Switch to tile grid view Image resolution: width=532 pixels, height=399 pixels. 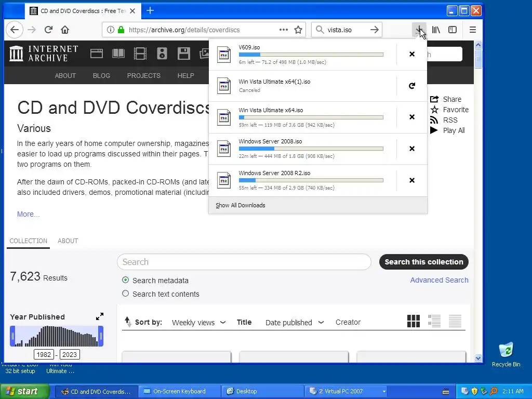[x=413, y=321]
